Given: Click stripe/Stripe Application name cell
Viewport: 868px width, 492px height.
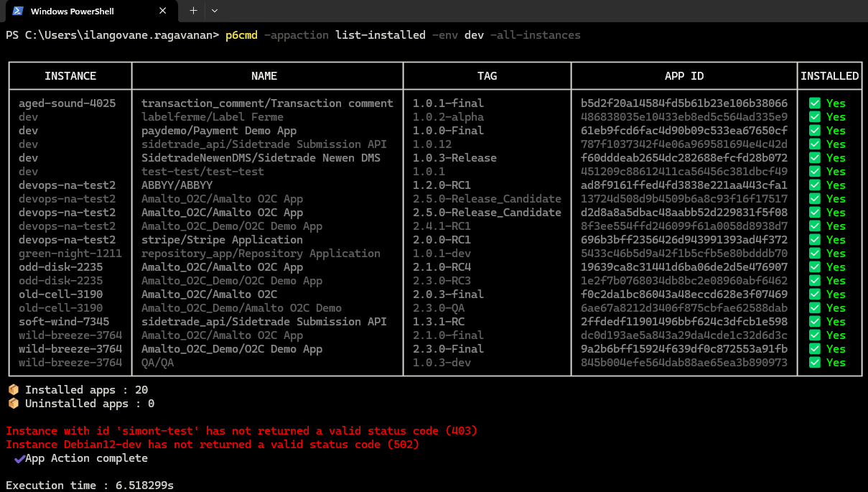Looking at the screenshot, I should pos(222,240).
